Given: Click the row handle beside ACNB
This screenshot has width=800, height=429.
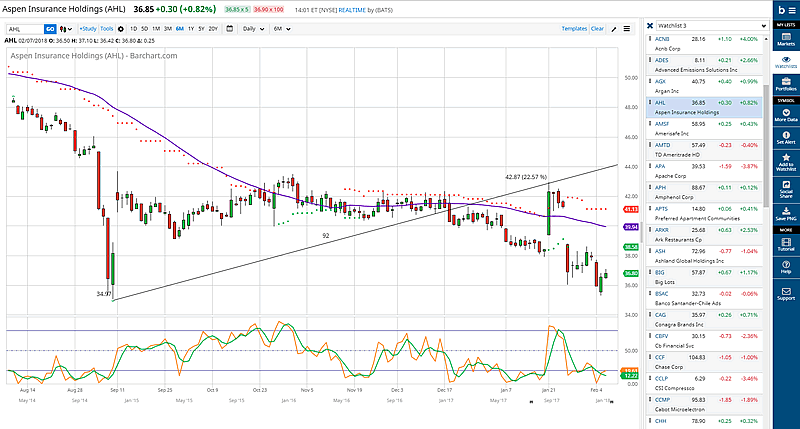Looking at the screenshot, I should click(650, 38).
